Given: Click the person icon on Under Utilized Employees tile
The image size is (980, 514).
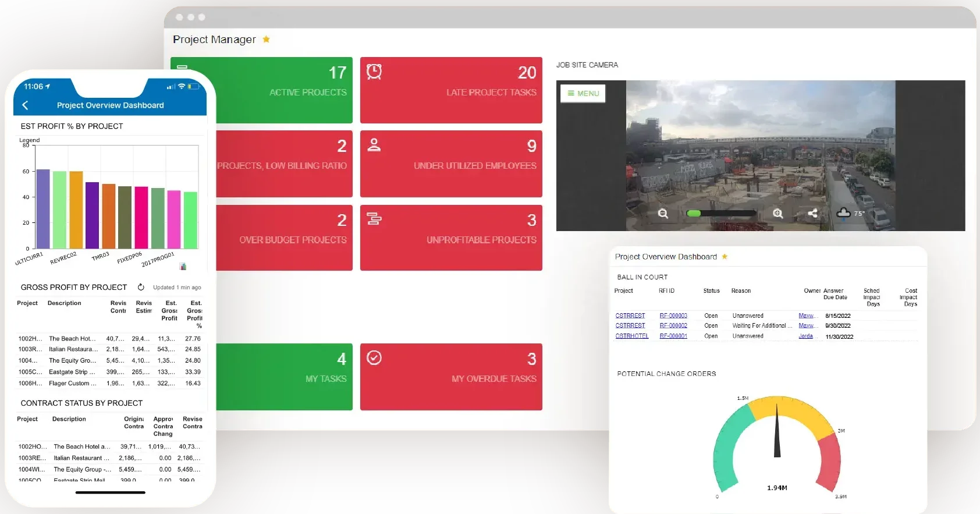Looking at the screenshot, I should [374, 145].
